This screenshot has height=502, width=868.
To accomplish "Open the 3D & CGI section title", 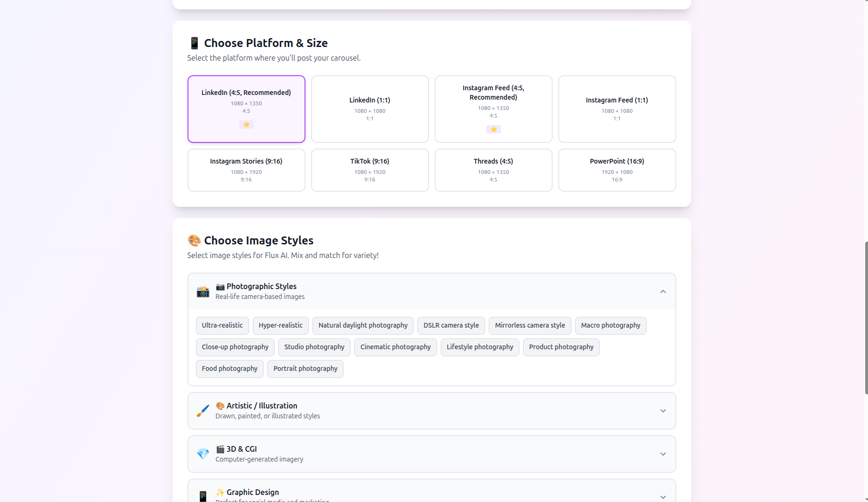I will tap(236, 449).
